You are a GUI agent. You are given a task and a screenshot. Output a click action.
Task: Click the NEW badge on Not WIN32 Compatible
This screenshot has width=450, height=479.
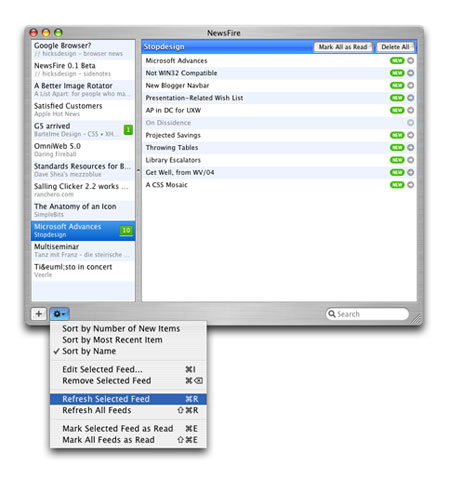click(397, 73)
